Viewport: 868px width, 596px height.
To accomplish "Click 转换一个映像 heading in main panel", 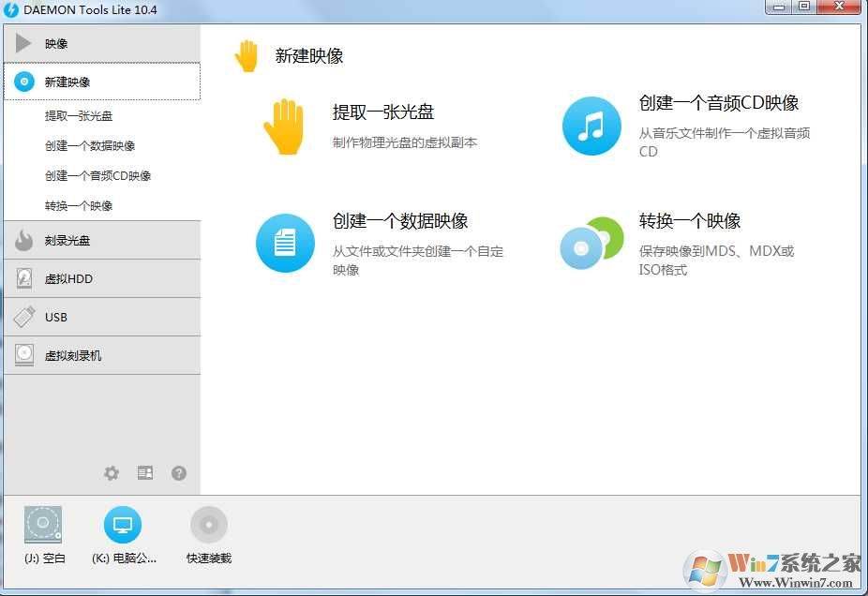I will (690, 221).
